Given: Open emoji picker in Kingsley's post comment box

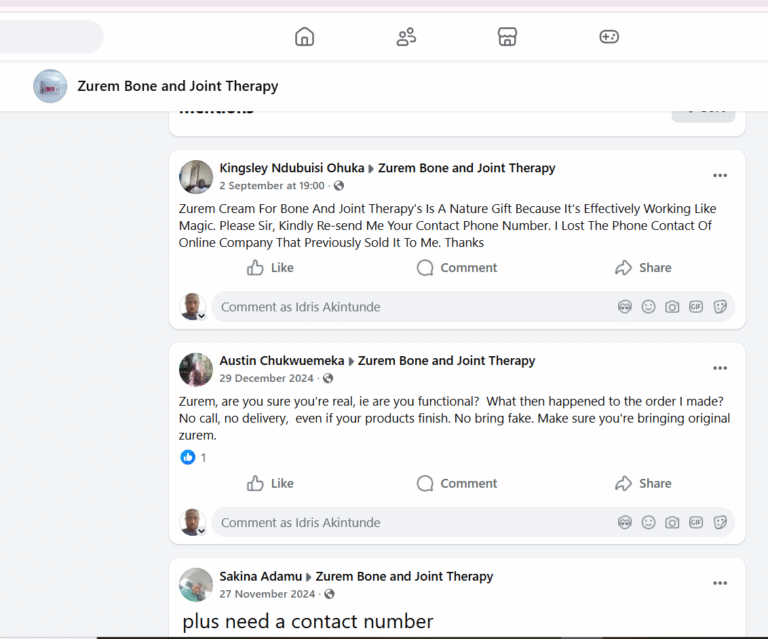Looking at the screenshot, I should (x=648, y=307).
